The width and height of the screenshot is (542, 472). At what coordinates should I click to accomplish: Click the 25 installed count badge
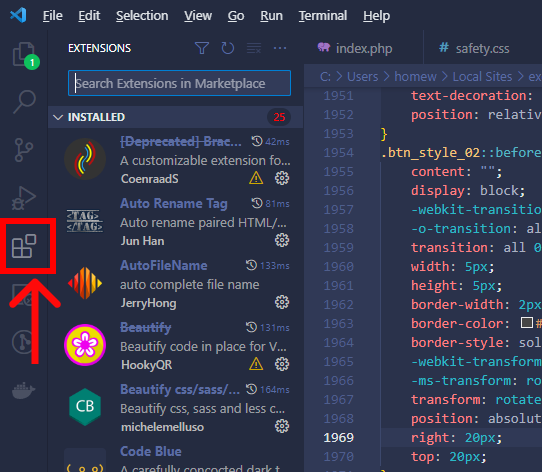click(x=279, y=117)
